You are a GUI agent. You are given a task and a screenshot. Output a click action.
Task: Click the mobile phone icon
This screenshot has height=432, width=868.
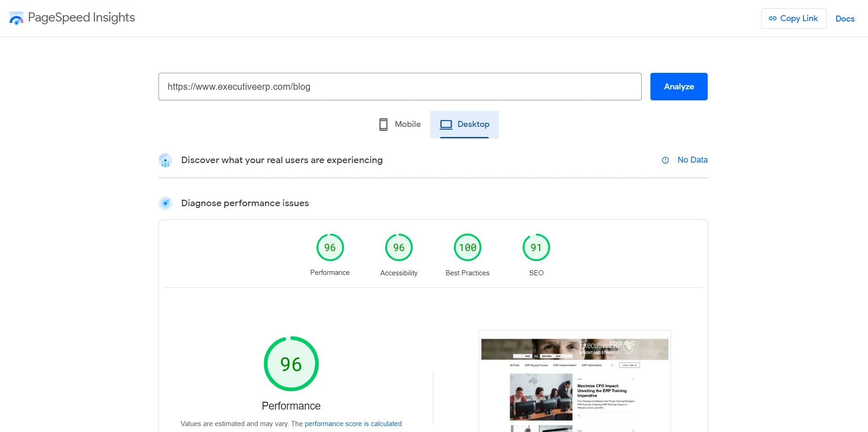pos(383,125)
